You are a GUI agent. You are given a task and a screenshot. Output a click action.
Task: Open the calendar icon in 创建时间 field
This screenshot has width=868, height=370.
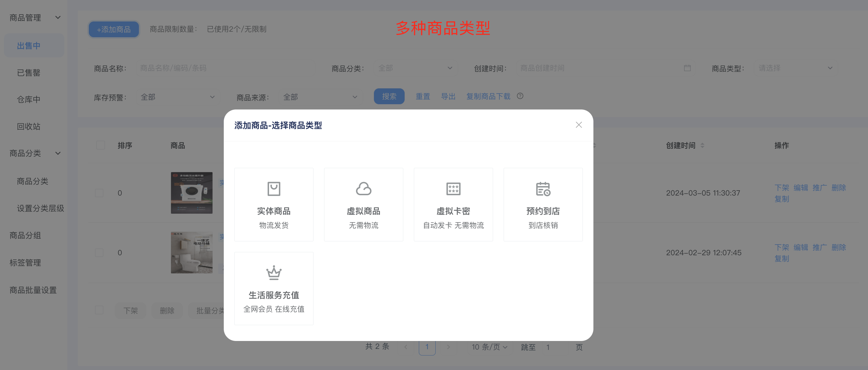(687, 68)
